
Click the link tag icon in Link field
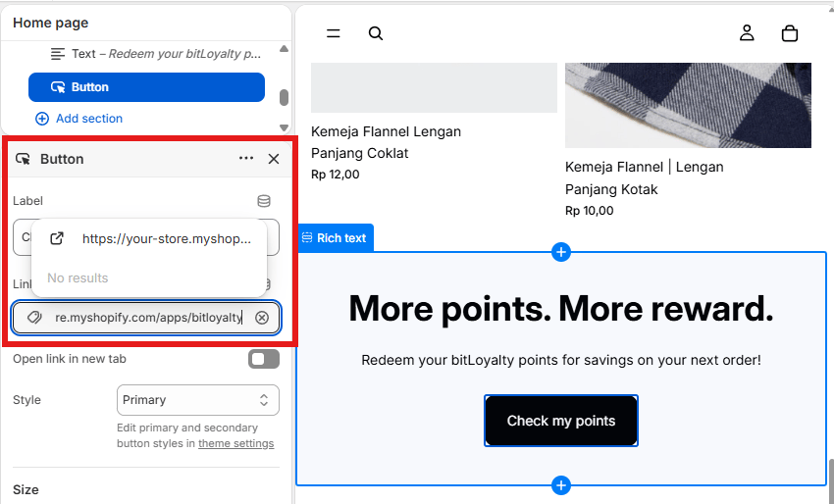[34, 318]
